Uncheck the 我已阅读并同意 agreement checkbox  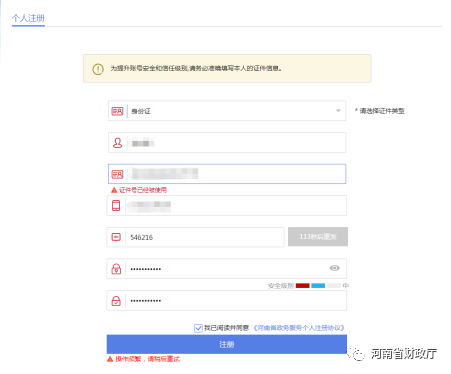[x=198, y=328]
